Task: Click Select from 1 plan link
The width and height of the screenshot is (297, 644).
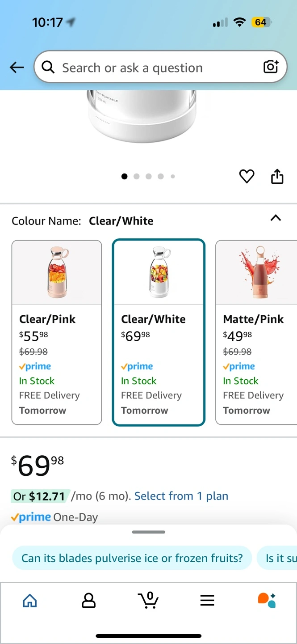Action: pos(181,496)
